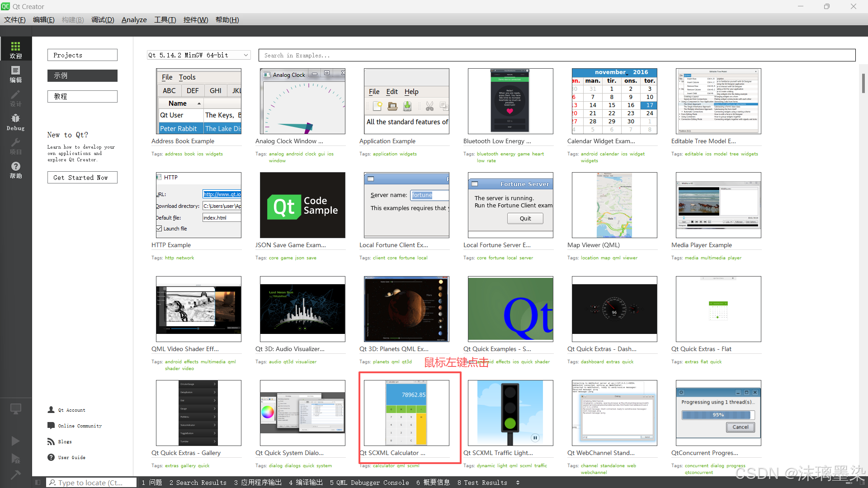Open Projects mode with the wrench icon
This screenshot has height=488, width=868.
[16, 145]
